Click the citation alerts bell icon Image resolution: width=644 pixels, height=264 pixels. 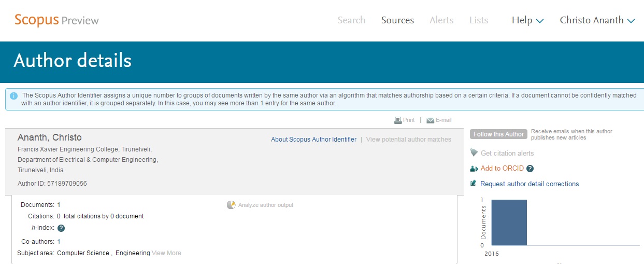click(474, 153)
